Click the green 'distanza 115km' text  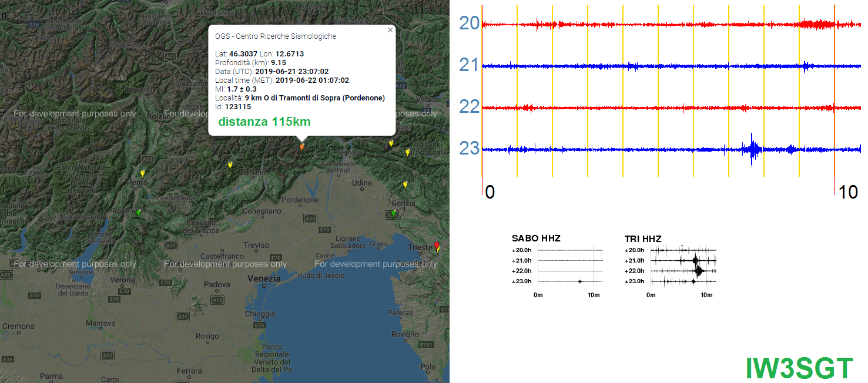[264, 122]
